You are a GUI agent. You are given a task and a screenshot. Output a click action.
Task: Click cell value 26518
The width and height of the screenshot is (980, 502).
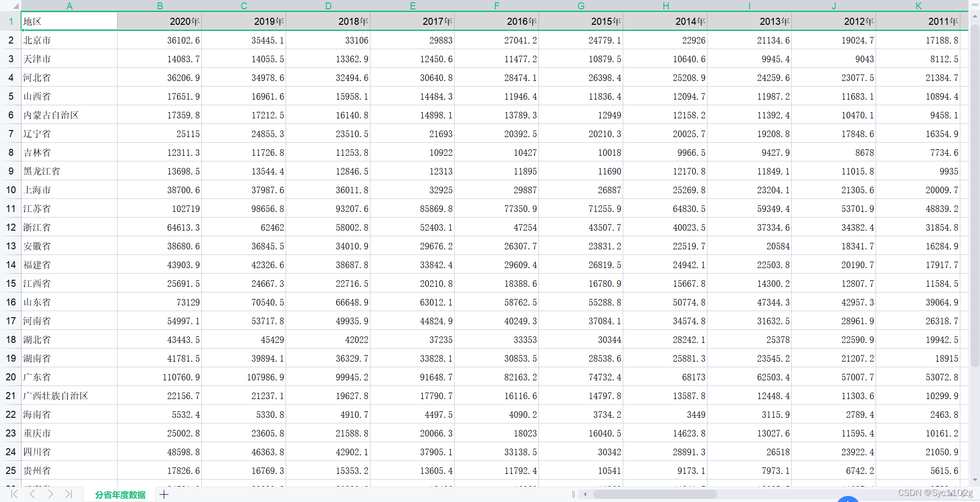coord(750,452)
